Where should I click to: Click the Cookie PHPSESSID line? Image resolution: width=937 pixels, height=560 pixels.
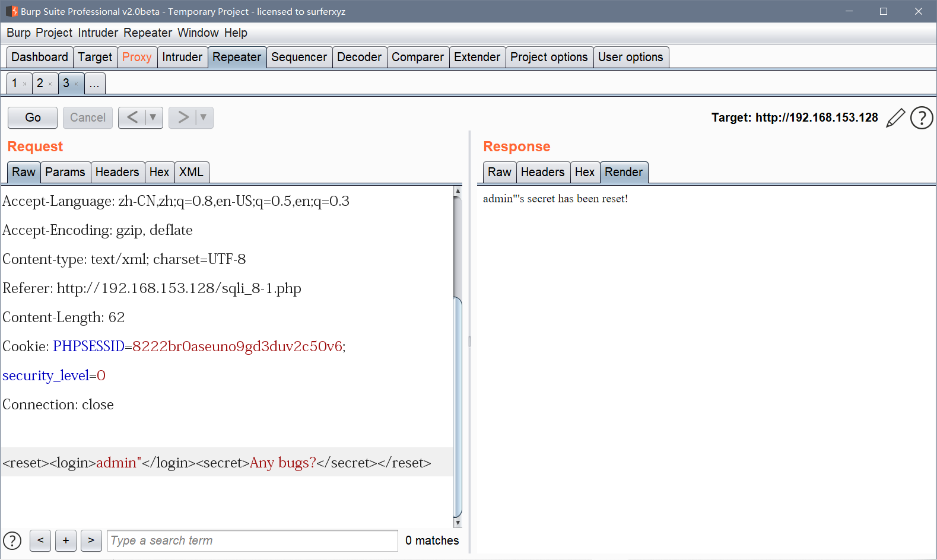tap(174, 346)
